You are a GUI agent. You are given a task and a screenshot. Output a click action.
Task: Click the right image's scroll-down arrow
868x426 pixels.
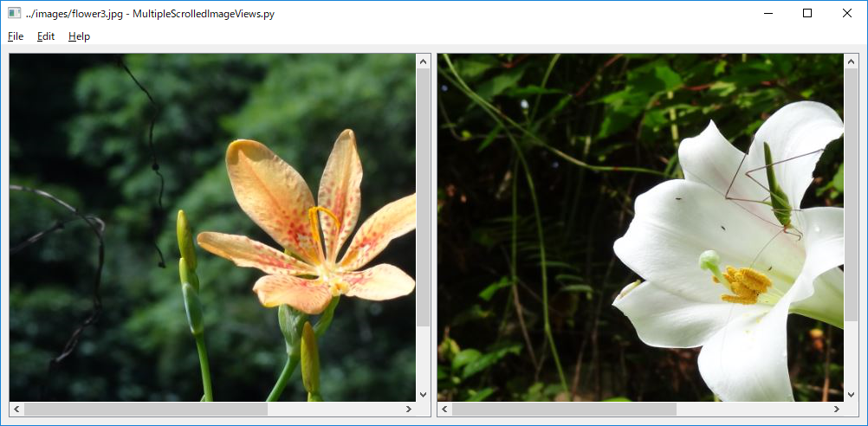[x=851, y=395]
